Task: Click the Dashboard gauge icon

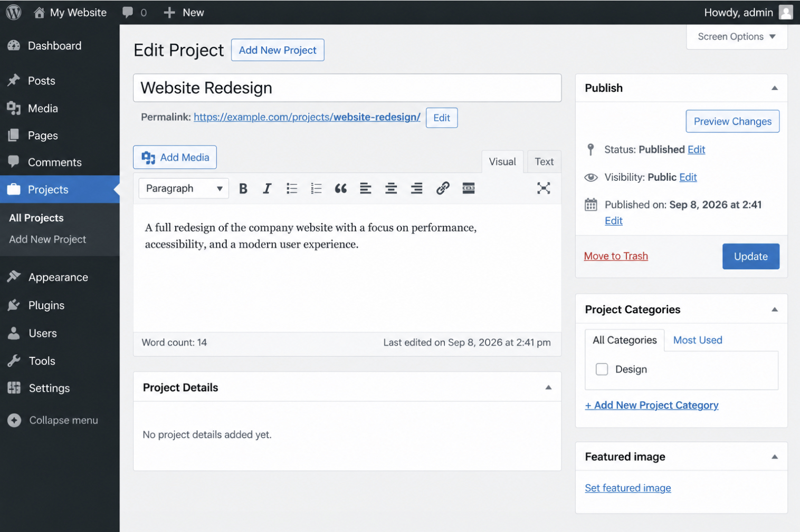Action: 14,45
